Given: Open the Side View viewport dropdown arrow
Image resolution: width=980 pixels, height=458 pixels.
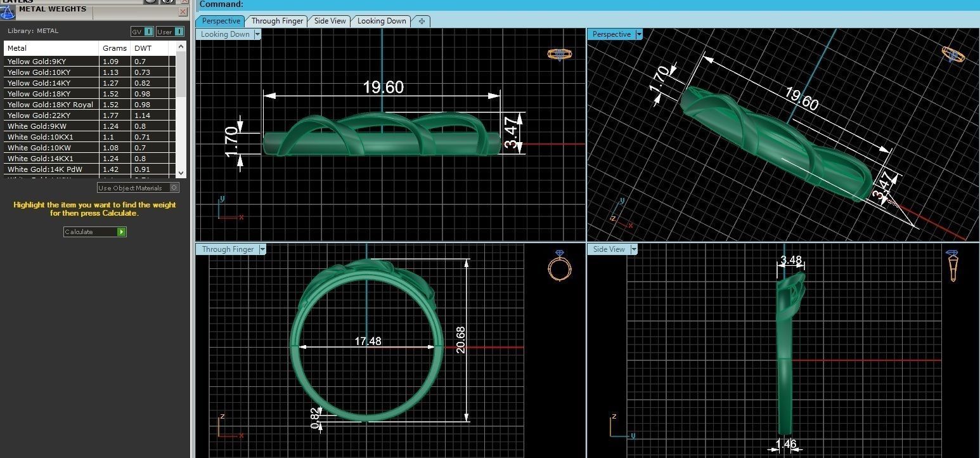Looking at the screenshot, I should [633, 249].
